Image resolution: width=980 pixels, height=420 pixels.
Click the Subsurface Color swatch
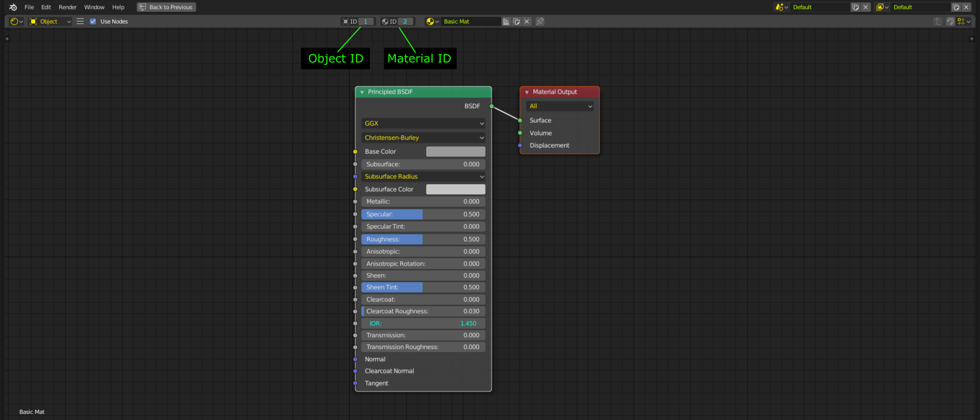456,189
